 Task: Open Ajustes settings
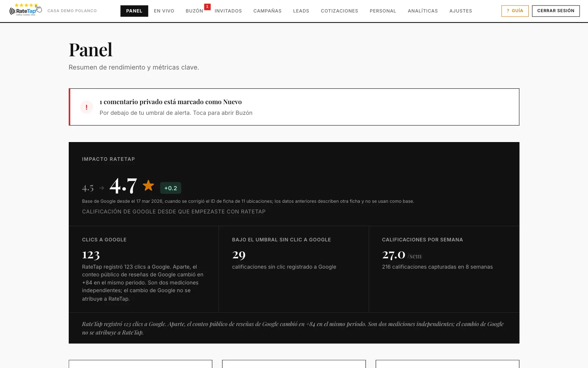(461, 11)
